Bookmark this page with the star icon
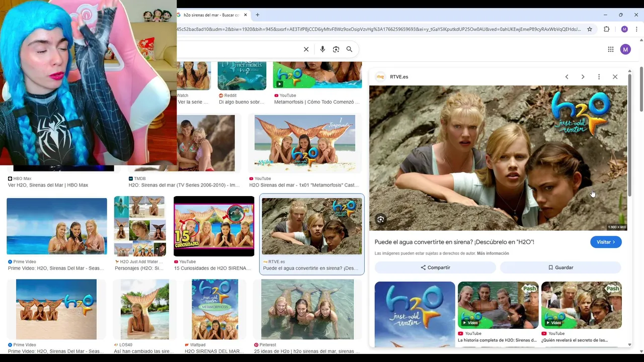The image size is (644, 362). pos(590,29)
